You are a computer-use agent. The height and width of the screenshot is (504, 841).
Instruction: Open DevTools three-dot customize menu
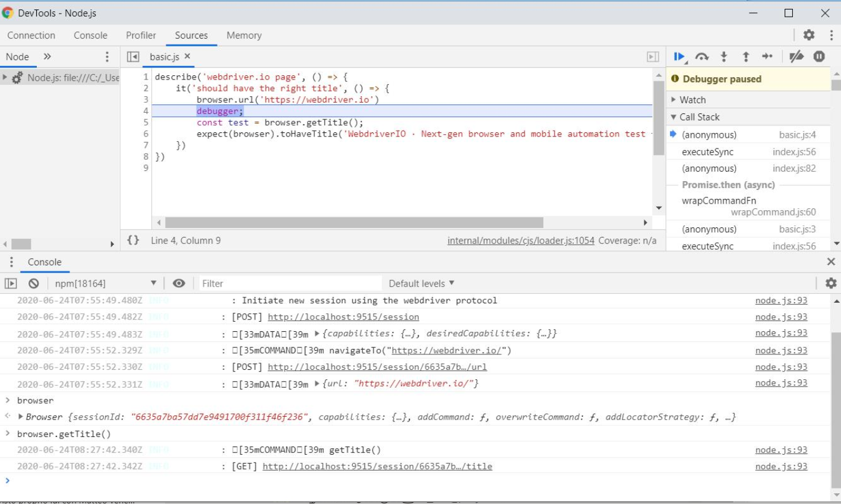tap(831, 35)
